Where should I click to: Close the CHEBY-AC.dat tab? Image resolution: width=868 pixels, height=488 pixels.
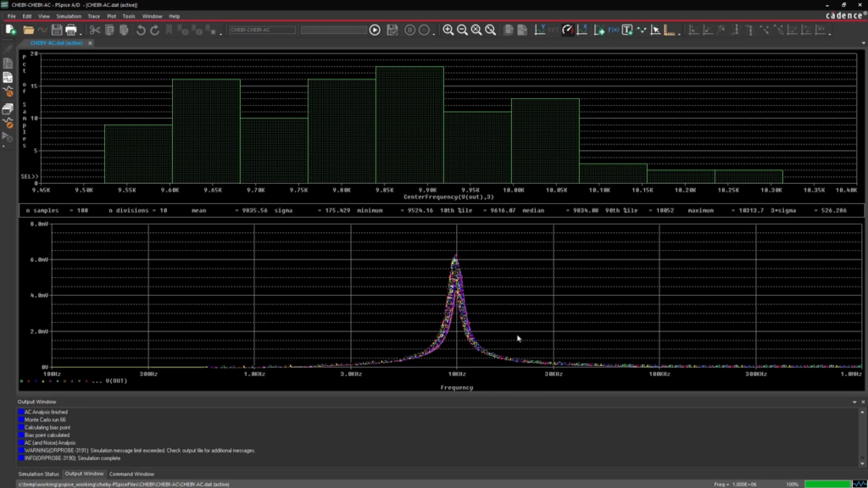90,43
